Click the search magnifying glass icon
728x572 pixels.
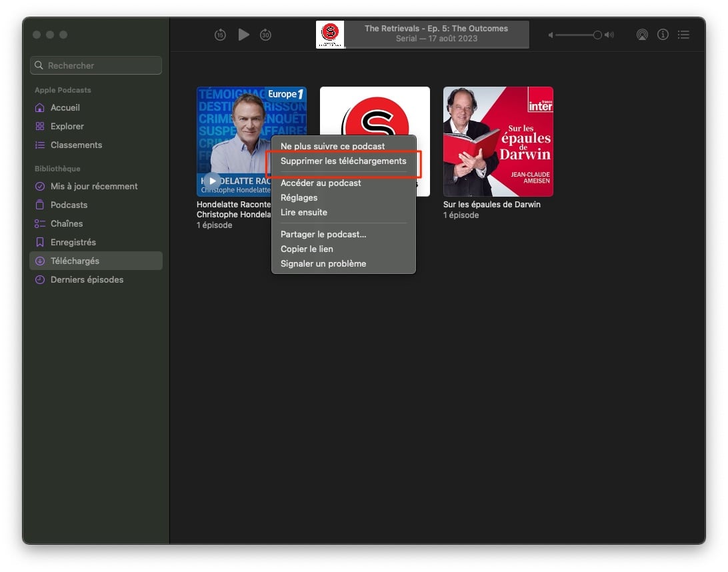[39, 65]
